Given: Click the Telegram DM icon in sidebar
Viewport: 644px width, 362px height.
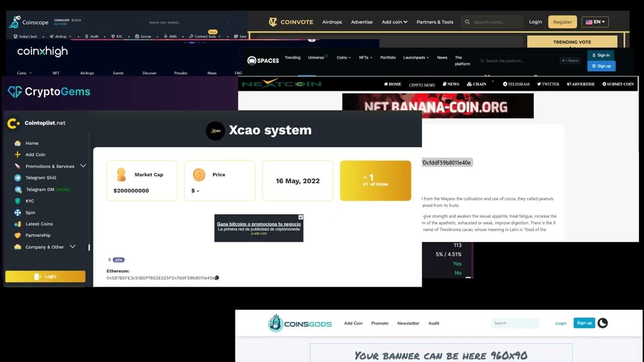Looking at the screenshot, I should click(x=18, y=190).
